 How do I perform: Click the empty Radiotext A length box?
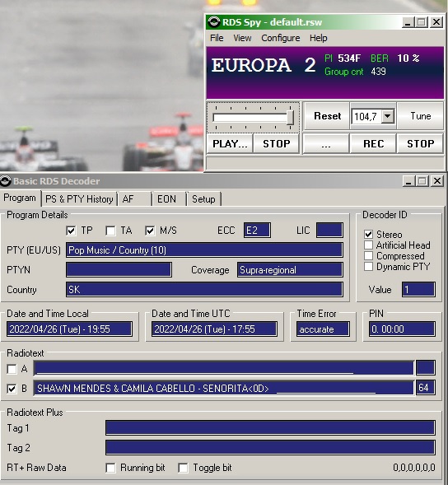[x=426, y=368]
